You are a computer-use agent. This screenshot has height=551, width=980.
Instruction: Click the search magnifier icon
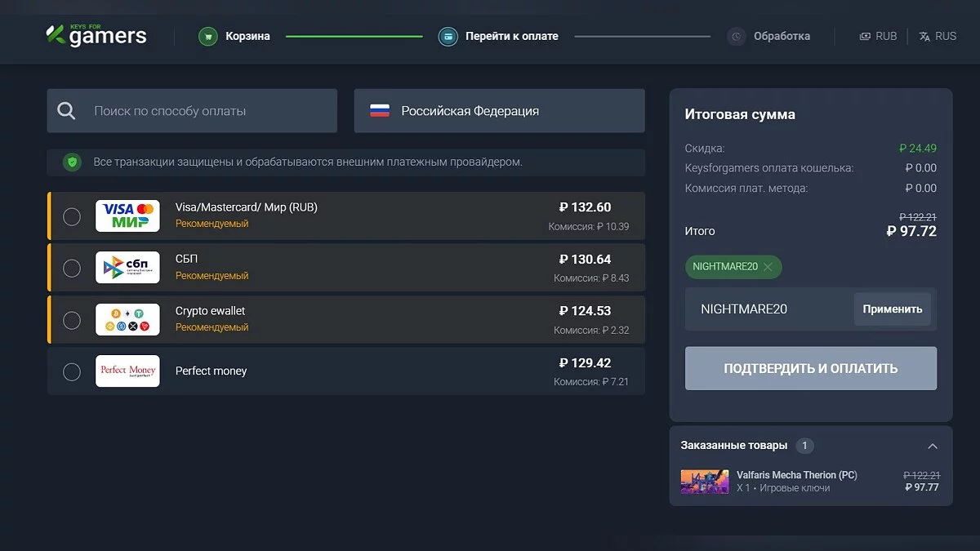click(x=67, y=111)
